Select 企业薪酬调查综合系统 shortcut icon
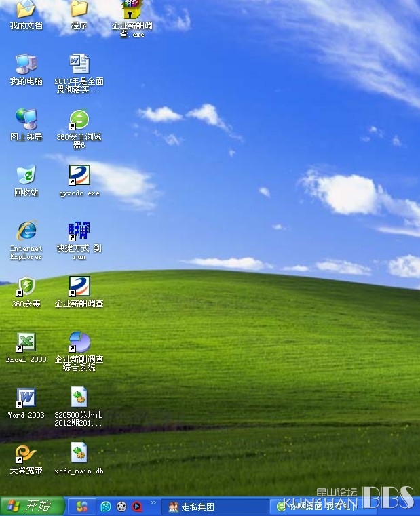The width and height of the screenshot is (420, 516). 79,342
